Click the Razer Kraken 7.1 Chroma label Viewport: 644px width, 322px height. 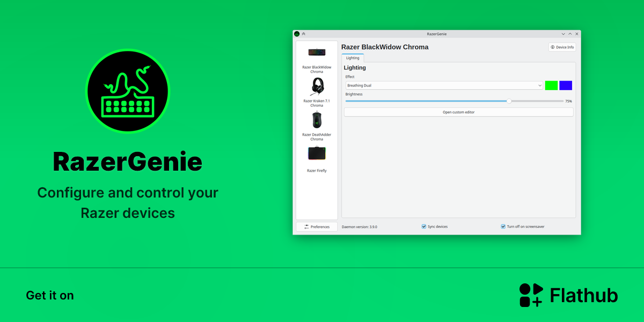tap(317, 103)
